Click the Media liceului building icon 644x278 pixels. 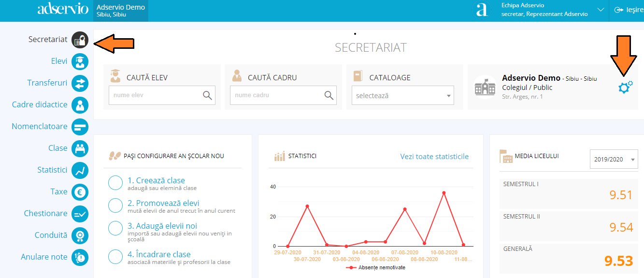tap(506, 156)
